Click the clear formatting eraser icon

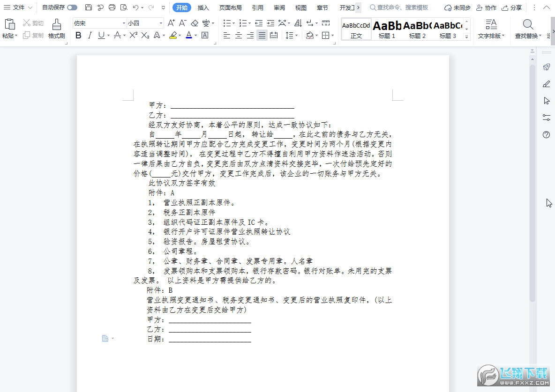pyautogui.click(x=195, y=23)
